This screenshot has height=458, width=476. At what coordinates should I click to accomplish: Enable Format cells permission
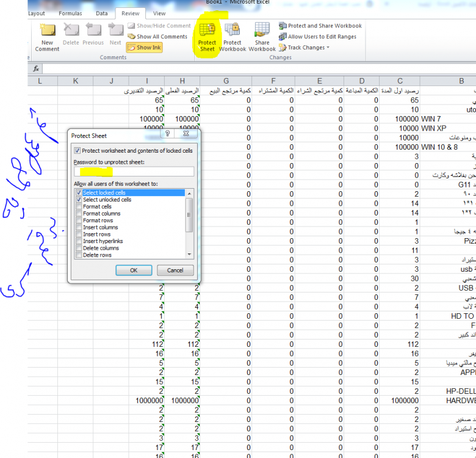tap(79, 206)
